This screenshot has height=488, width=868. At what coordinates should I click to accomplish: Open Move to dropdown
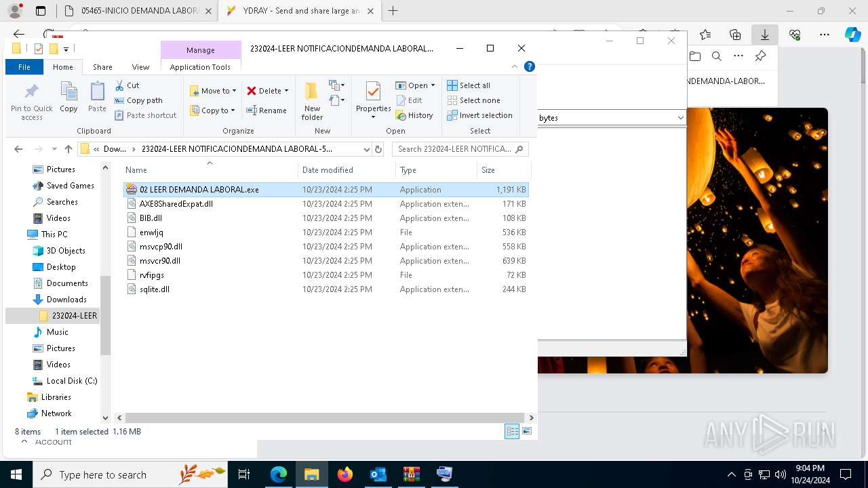point(213,91)
